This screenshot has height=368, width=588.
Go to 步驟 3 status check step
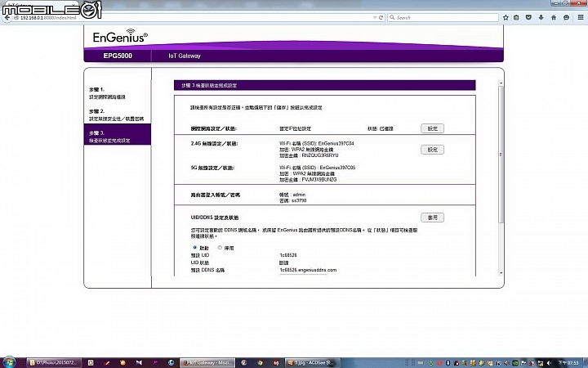118,134
